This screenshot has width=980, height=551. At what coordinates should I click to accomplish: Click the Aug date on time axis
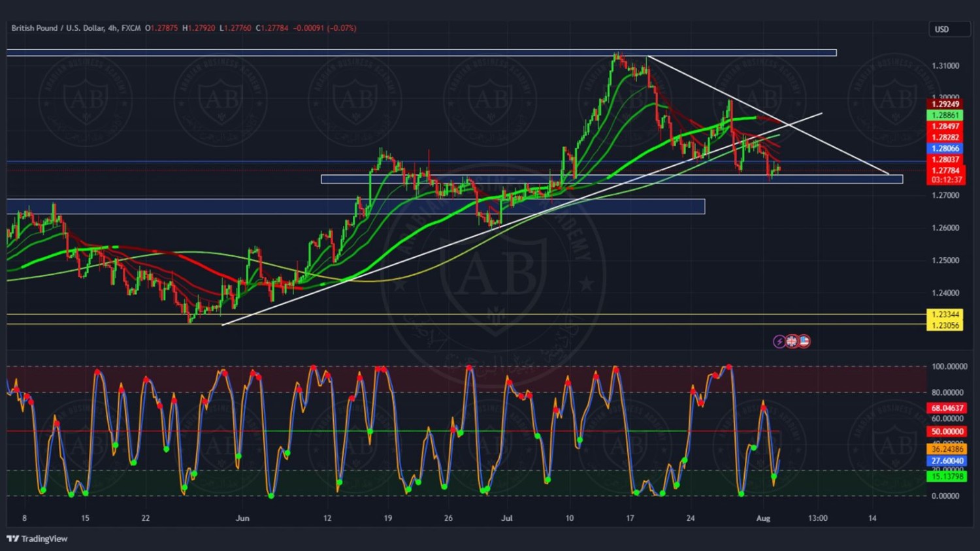[763, 518]
